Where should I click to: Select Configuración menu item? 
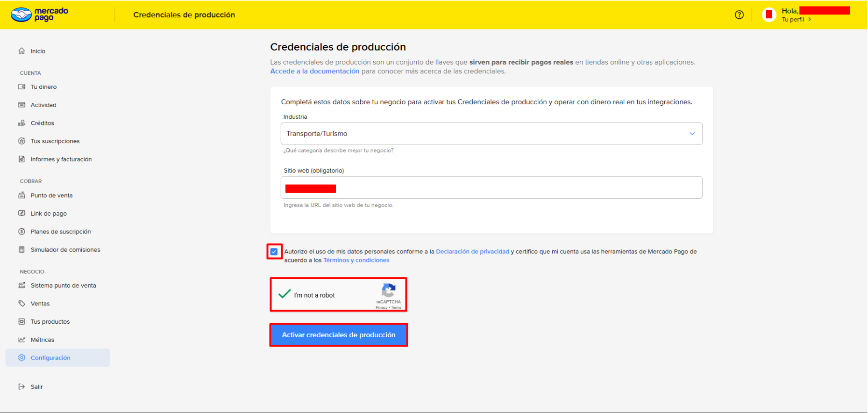tap(58, 357)
